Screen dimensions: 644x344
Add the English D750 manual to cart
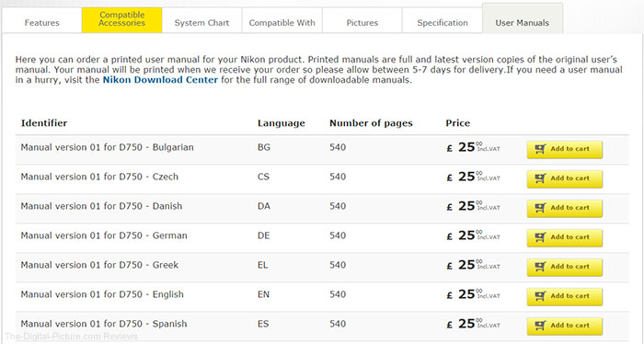pos(565,296)
